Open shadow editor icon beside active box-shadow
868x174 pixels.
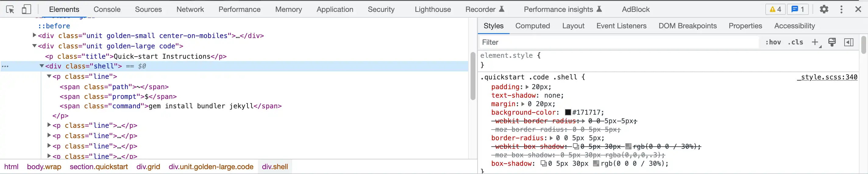click(x=543, y=164)
